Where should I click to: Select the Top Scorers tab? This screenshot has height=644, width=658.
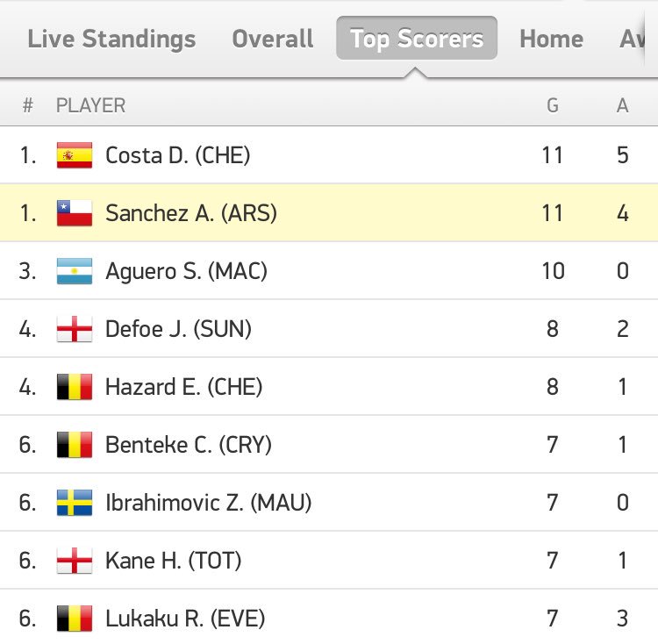pos(417,39)
